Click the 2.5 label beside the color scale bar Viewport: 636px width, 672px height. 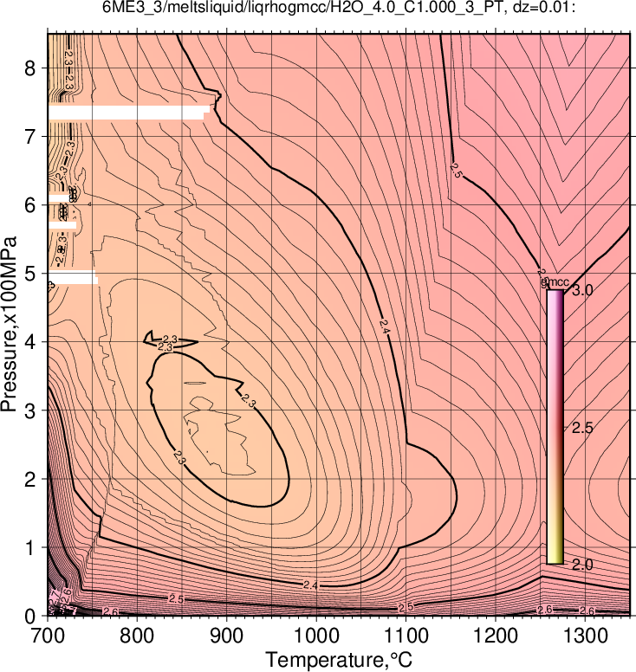(582, 428)
